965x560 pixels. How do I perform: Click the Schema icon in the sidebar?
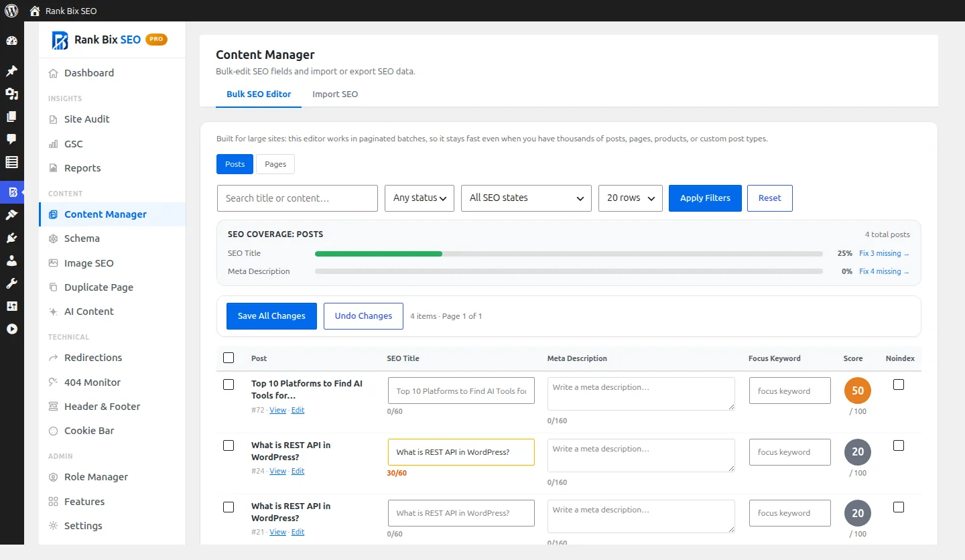[54, 238]
